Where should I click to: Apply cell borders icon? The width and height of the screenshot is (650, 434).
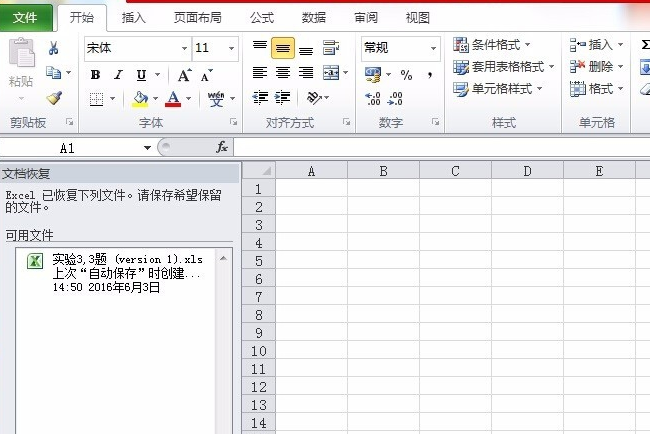point(96,99)
